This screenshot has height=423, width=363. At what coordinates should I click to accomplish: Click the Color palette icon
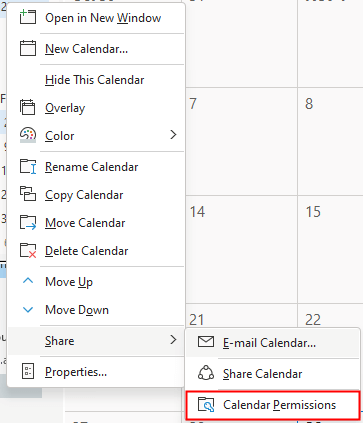(28, 135)
